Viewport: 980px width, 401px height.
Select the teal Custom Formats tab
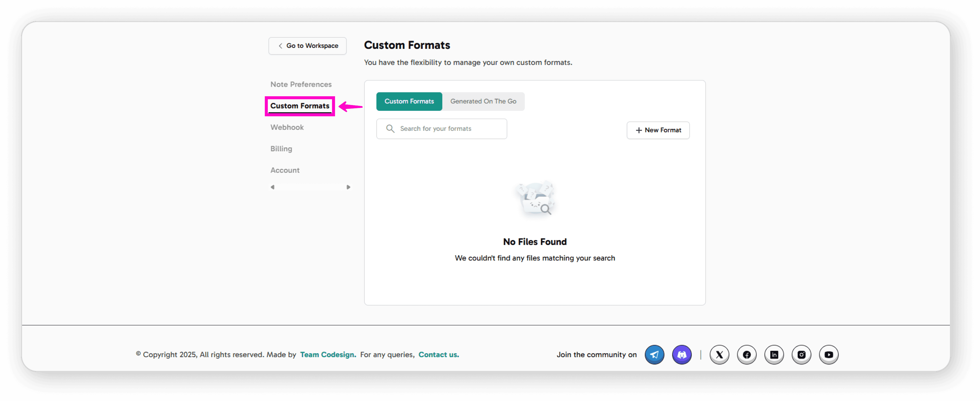click(x=409, y=101)
